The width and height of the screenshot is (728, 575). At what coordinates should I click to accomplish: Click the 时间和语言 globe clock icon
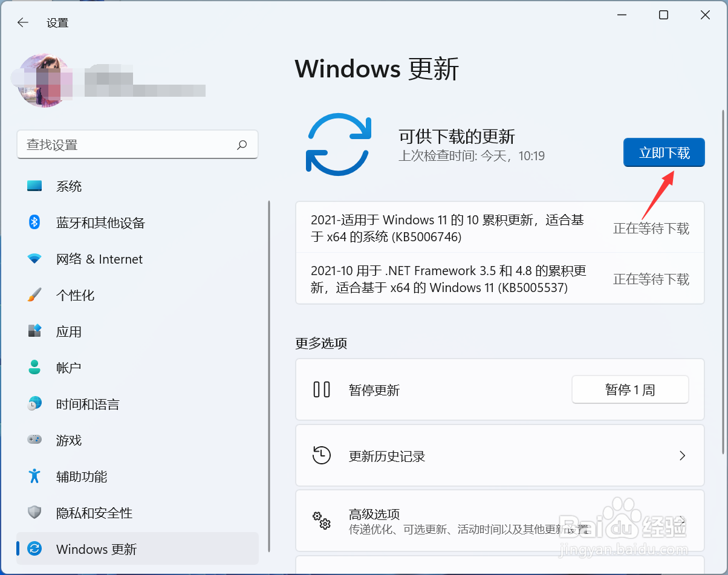(x=34, y=404)
